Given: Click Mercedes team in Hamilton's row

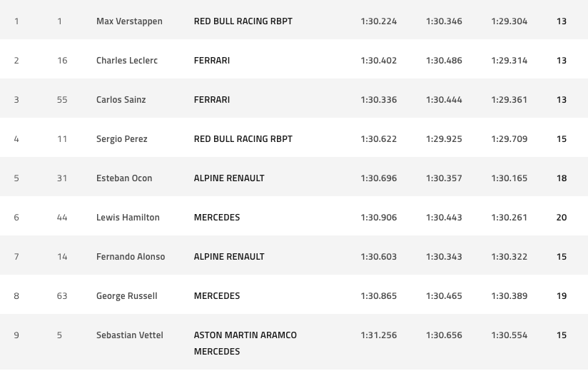Looking at the screenshot, I should pos(217,218).
